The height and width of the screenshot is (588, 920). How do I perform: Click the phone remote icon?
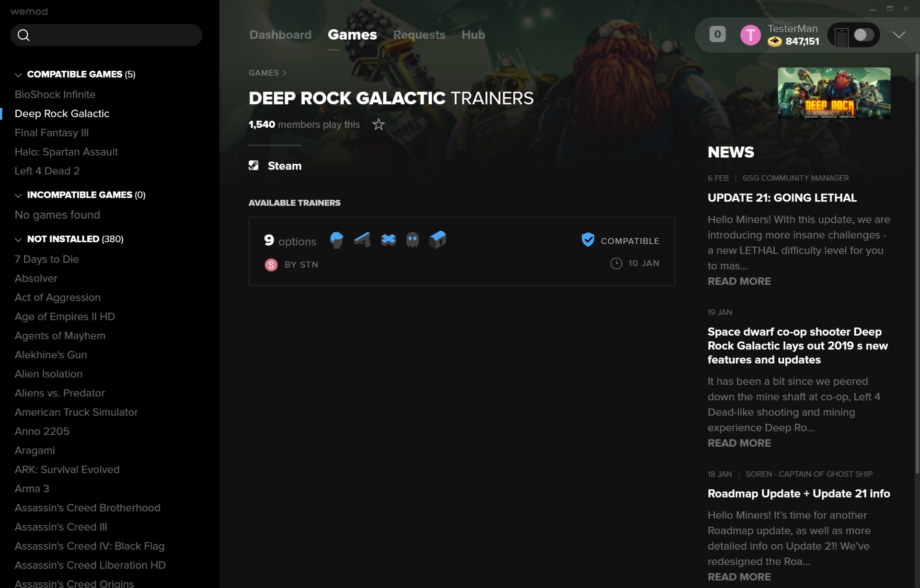pyautogui.click(x=841, y=37)
